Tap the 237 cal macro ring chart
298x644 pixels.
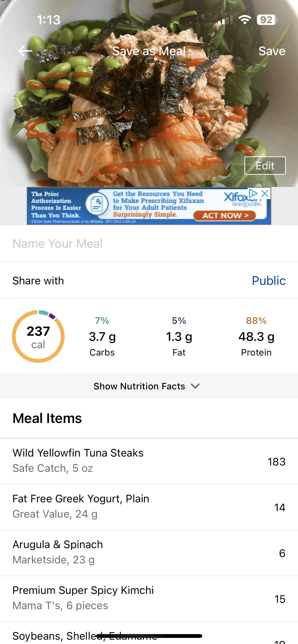point(38,336)
